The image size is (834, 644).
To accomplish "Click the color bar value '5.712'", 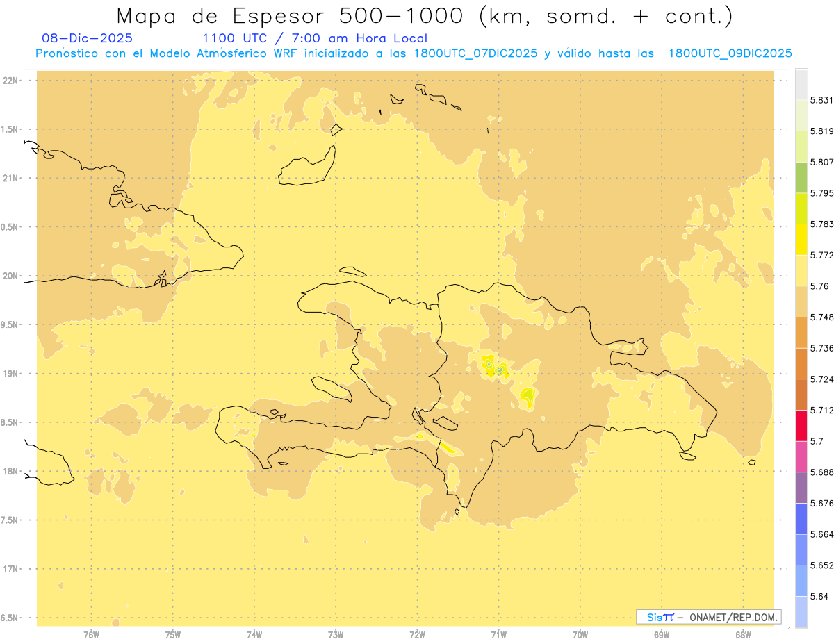I will pyautogui.click(x=821, y=410).
